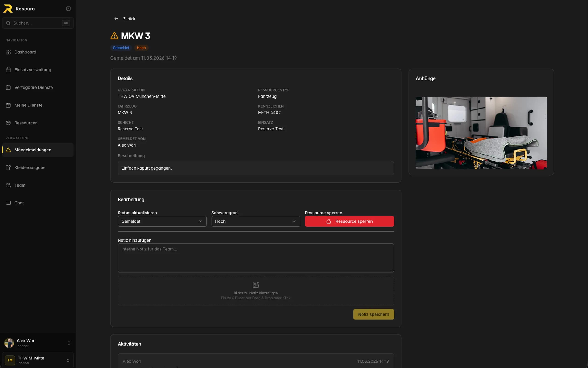
Task: Click the Gemeldet status badge
Action: (x=121, y=48)
